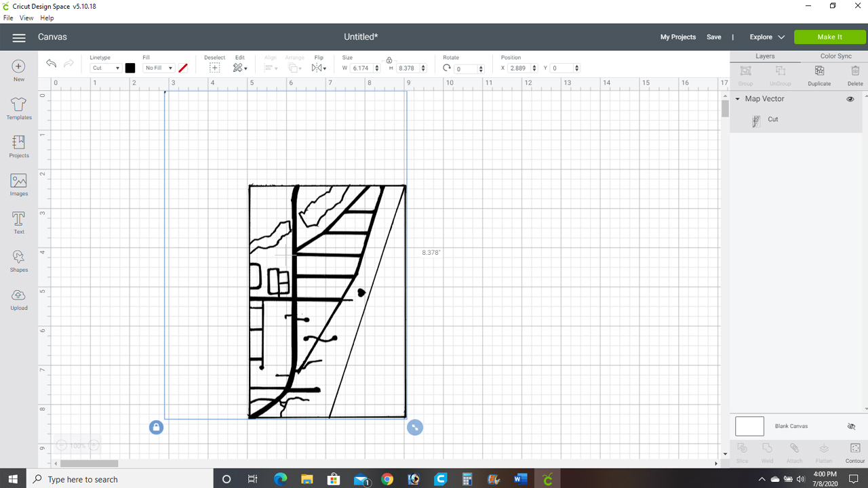
Task: Duplicate the selected layer
Action: tap(819, 75)
